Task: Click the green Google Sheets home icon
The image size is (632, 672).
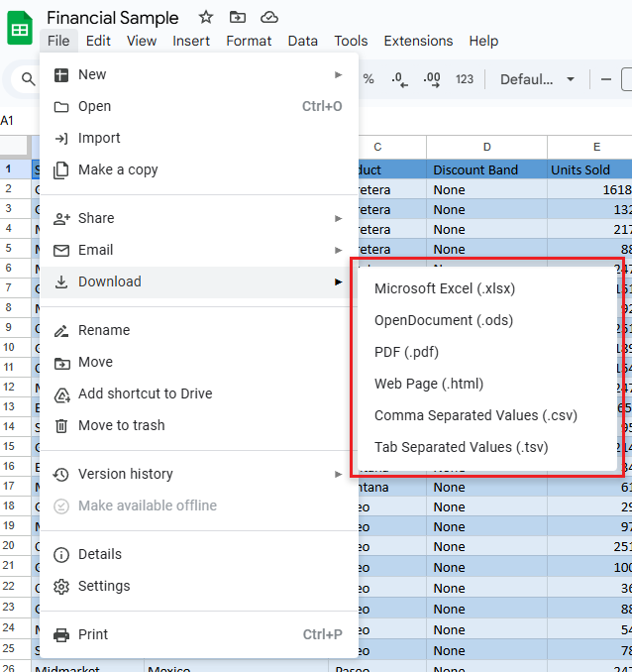Action: pos(20,29)
